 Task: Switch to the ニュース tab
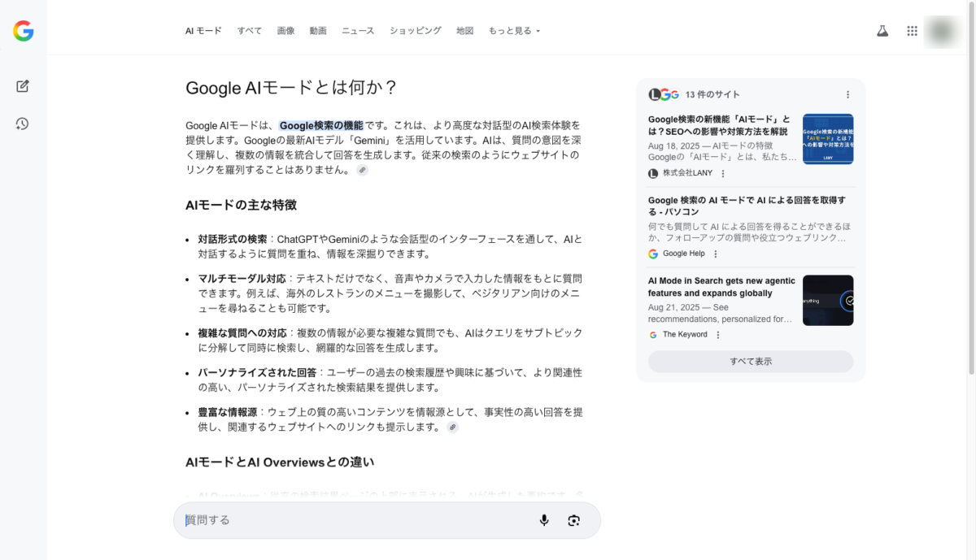(358, 31)
